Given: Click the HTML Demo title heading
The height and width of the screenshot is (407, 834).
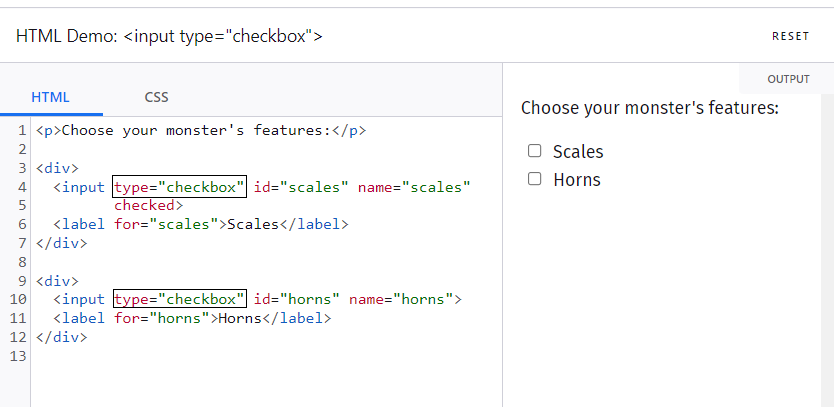Looking at the screenshot, I should (x=169, y=36).
